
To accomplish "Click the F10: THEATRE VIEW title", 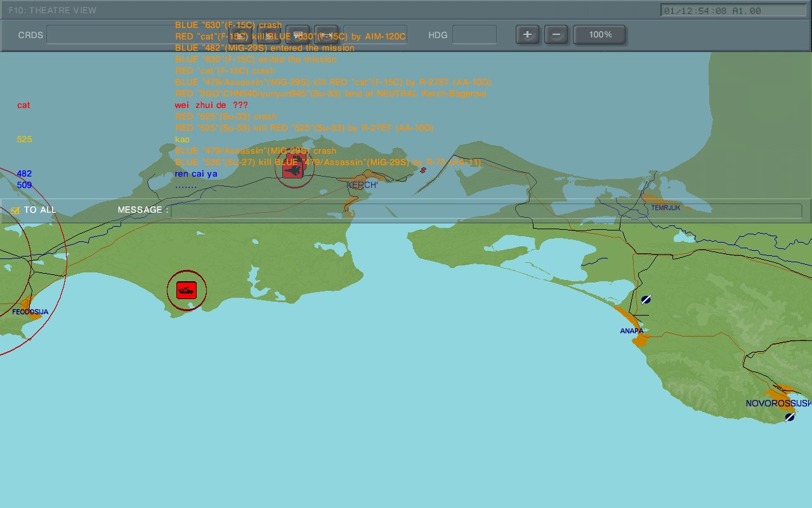I will 53,11.
